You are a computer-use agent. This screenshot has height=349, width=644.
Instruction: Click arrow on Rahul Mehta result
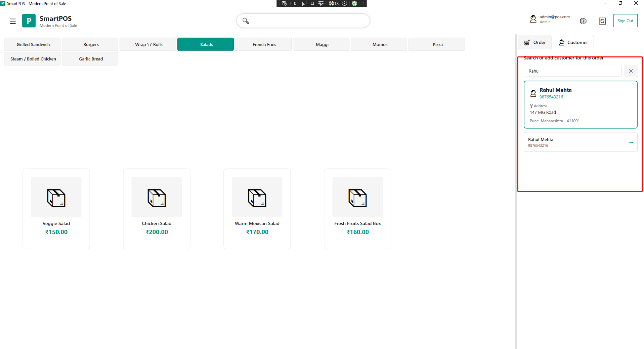tap(631, 142)
